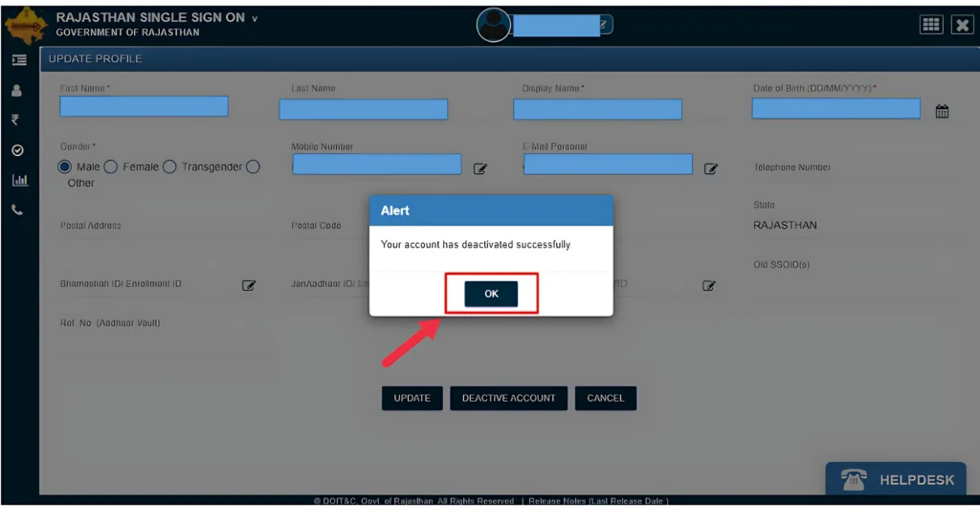Open the apps grid icon

[931, 24]
